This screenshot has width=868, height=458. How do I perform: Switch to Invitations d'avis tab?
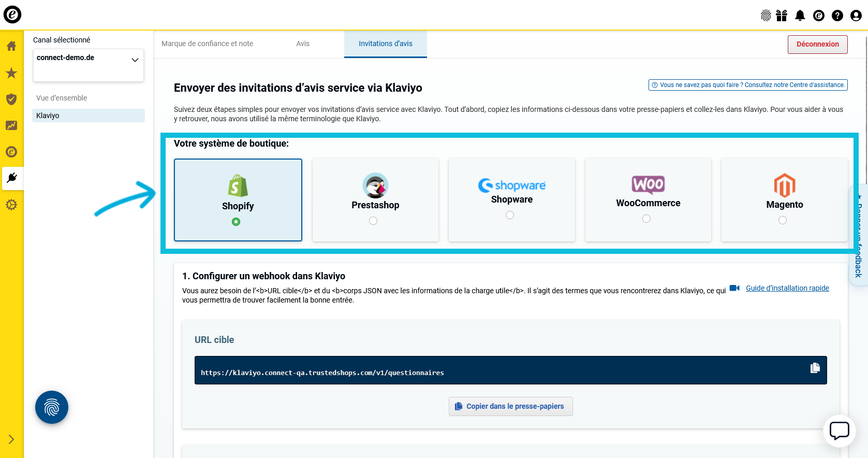coord(386,44)
